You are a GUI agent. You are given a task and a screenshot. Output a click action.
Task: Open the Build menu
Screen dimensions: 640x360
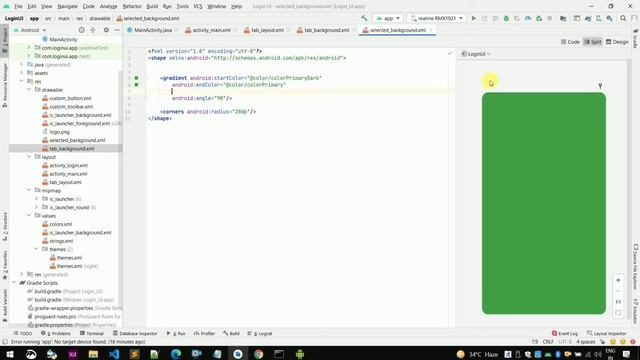coord(152,6)
